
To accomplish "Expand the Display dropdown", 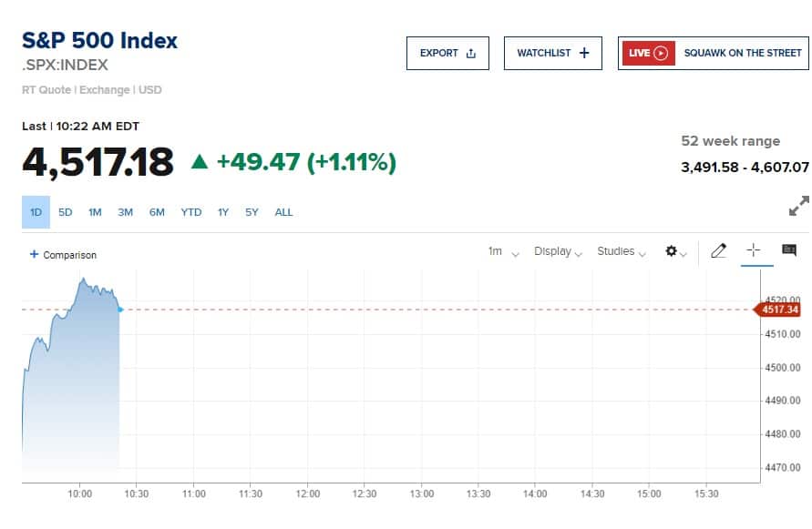I will pyautogui.click(x=558, y=251).
